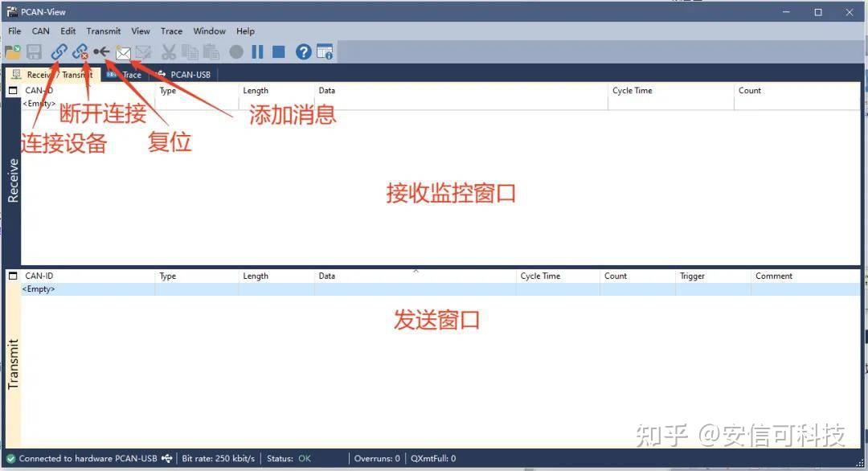Image resolution: width=868 pixels, height=471 pixels.
Task: Open the View menu
Action: coord(141,31)
